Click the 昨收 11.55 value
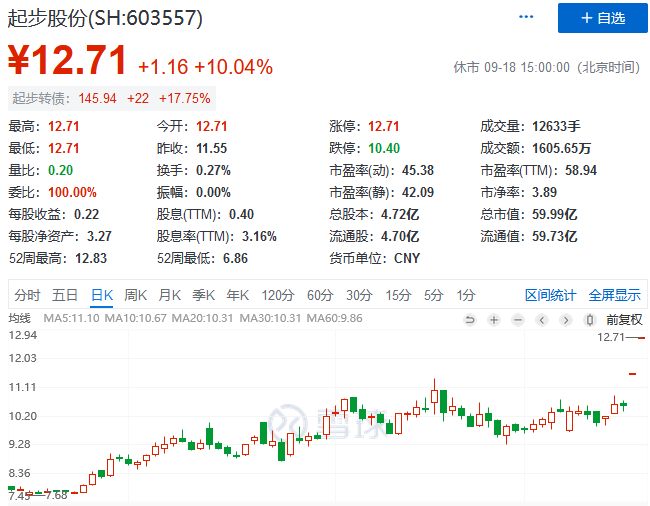650x506 pixels. coord(211,148)
